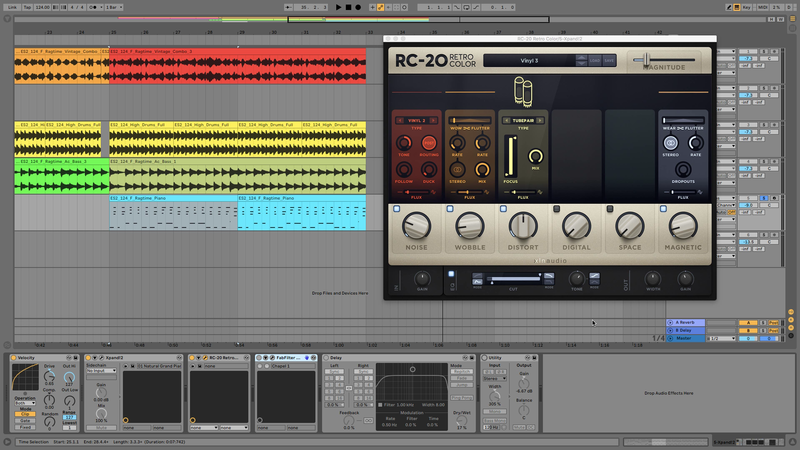The width and height of the screenshot is (800, 450).
Task: Arm the Arrangement Record button
Action: point(358,7)
